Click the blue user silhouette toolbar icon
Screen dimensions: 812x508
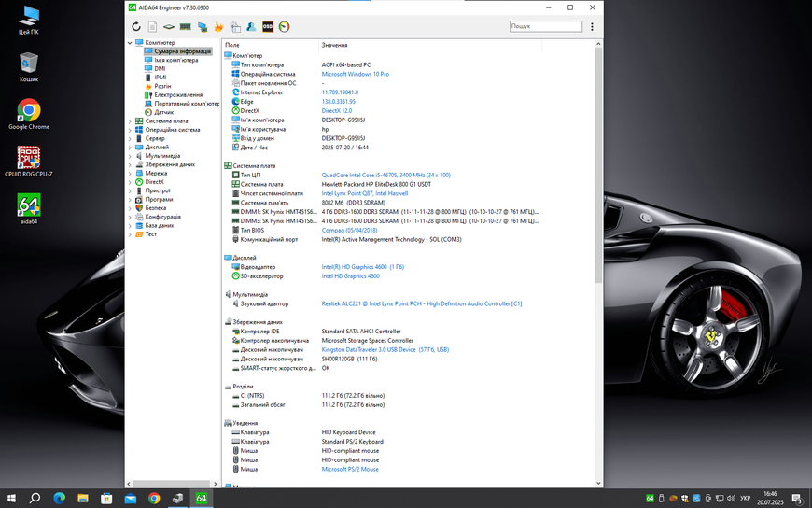point(251,26)
